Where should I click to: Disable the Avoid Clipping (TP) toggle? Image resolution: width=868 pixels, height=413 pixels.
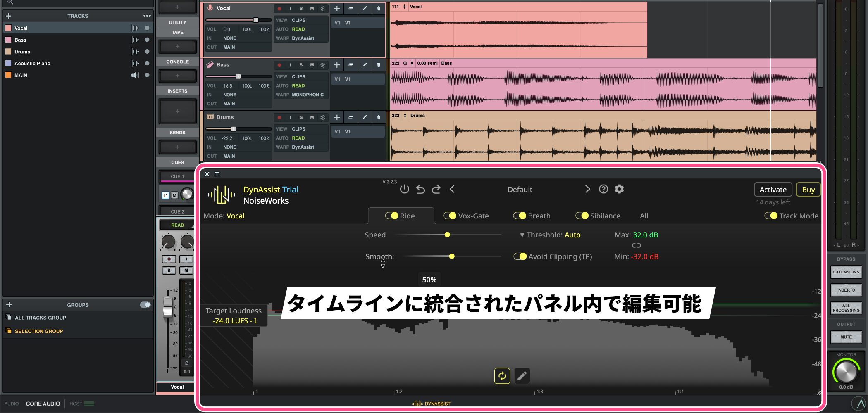pos(520,256)
